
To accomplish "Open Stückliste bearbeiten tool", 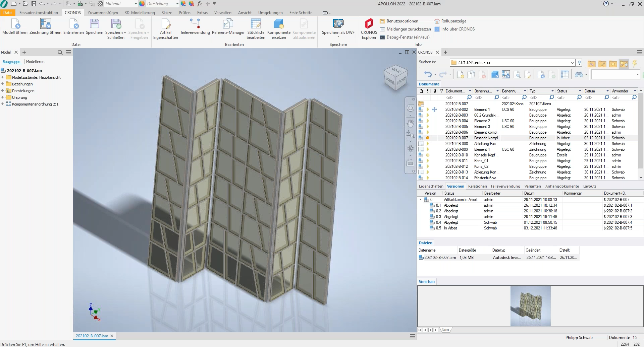I will point(256,24).
